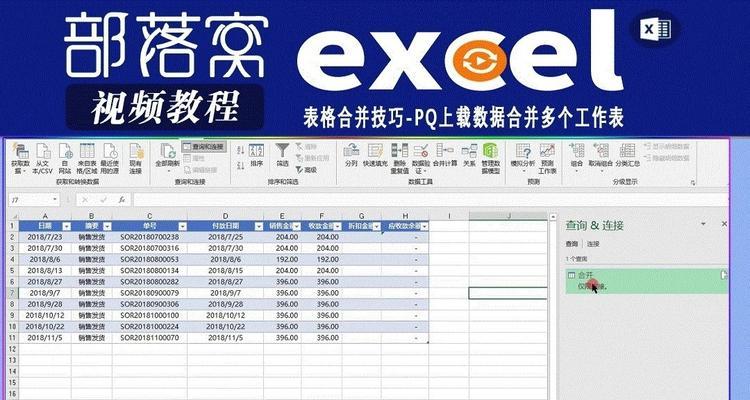Screen dimensions: 750x400
Task: Select column C header
Action: point(150,216)
